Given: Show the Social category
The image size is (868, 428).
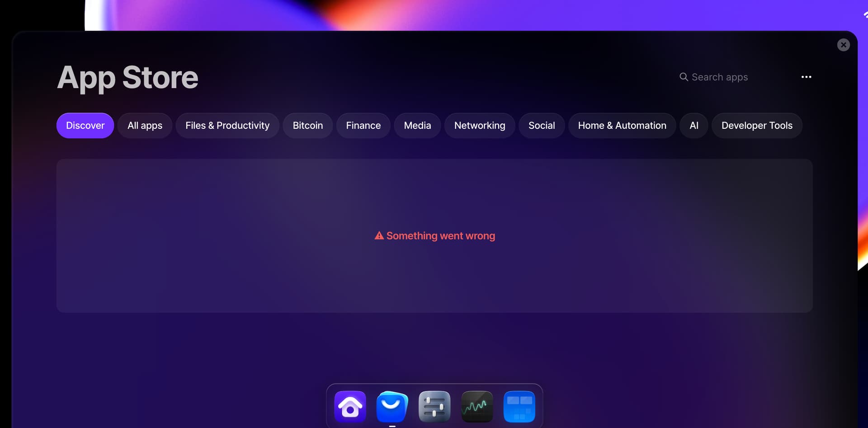Looking at the screenshot, I should click(x=542, y=126).
